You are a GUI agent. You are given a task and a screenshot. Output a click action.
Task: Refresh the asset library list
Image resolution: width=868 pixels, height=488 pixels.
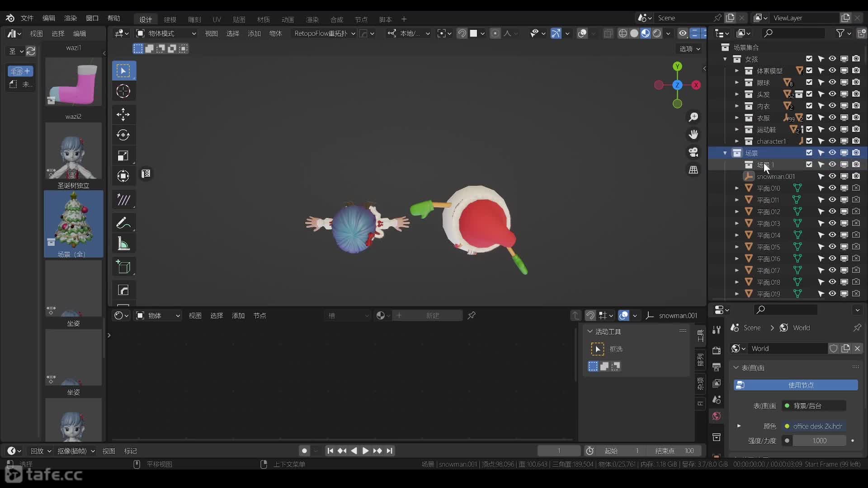pyautogui.click(x=31, y=52)
